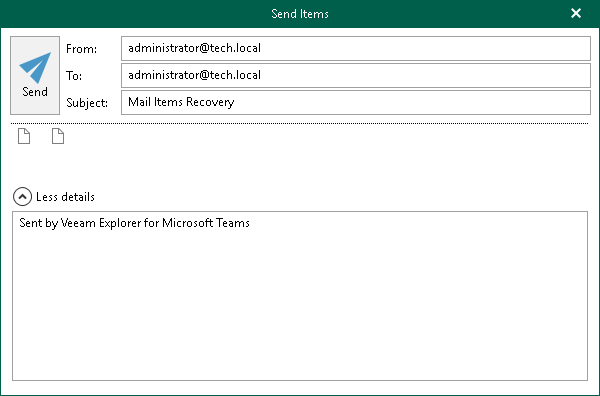
Task: Click the "Subject:" field label
Action: (x=87, y=103)
